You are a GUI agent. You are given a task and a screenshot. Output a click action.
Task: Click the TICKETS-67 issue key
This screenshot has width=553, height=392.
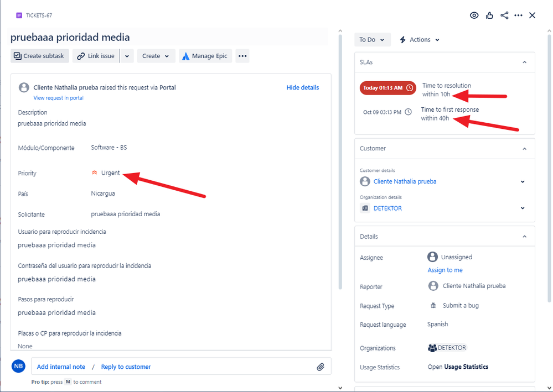pyautogui.click(x=39, y=15)
